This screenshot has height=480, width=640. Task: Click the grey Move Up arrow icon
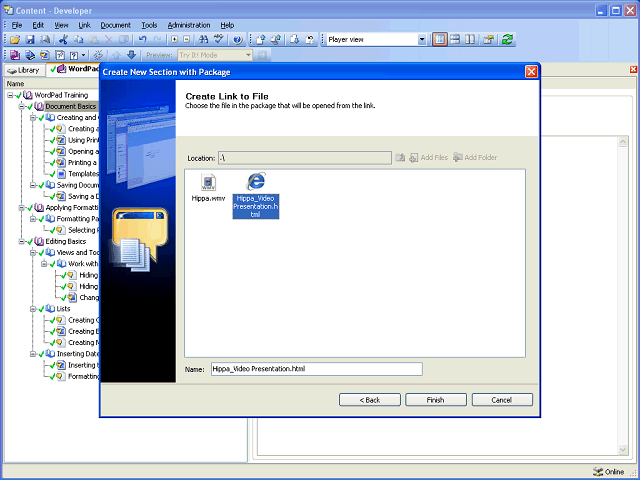(x=116, y=55)
